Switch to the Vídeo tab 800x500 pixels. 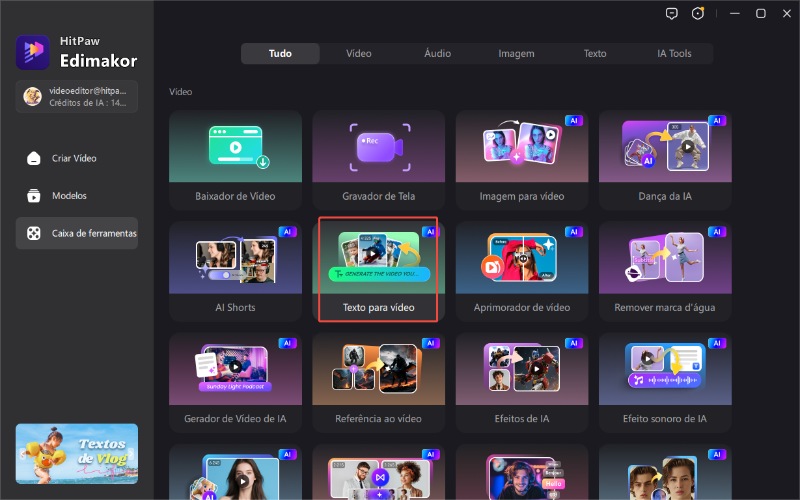click(x=358, y=53)
